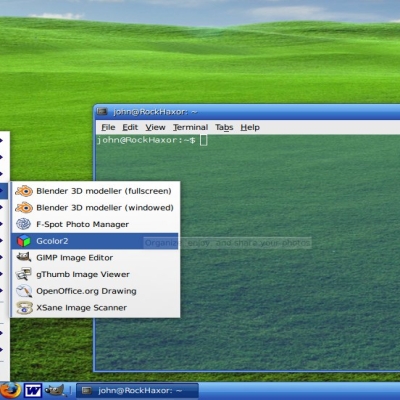Launch Blender 3D modeller (windowed)
The image size is (400, 400).
95,208
